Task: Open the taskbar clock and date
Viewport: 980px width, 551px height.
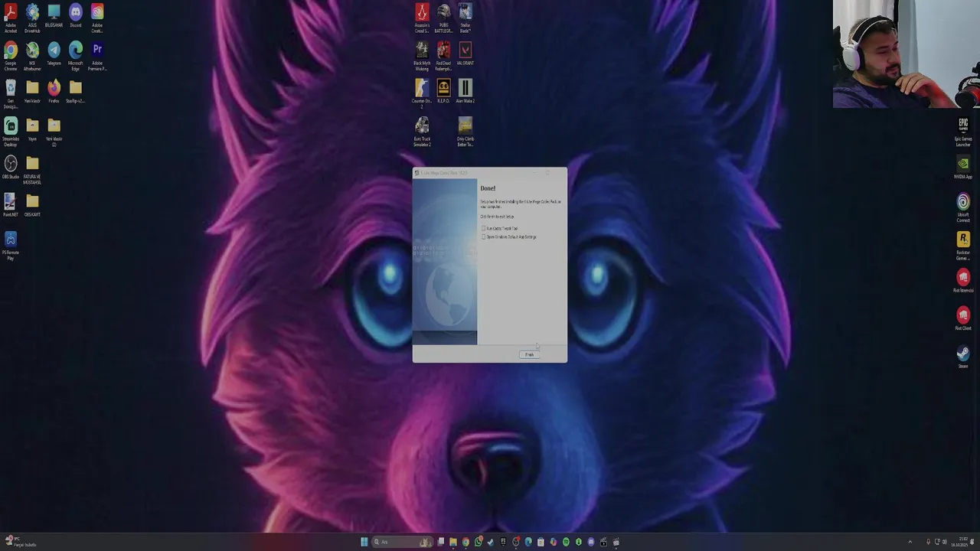Action: 959,542
